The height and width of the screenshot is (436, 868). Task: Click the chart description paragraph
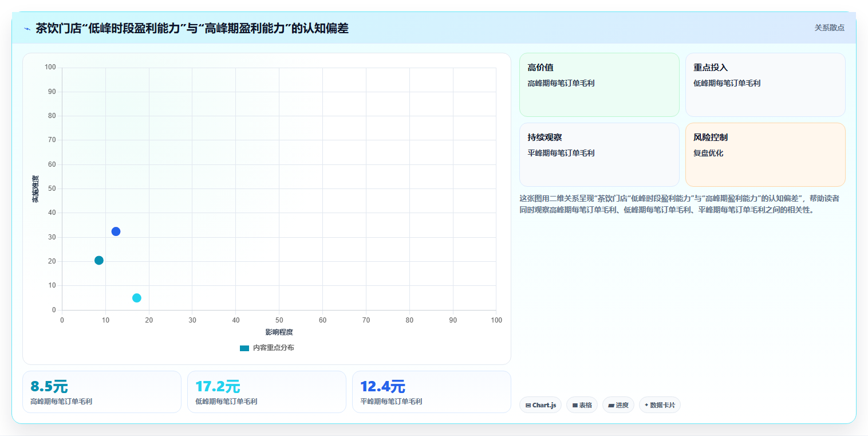pos(680,204)
